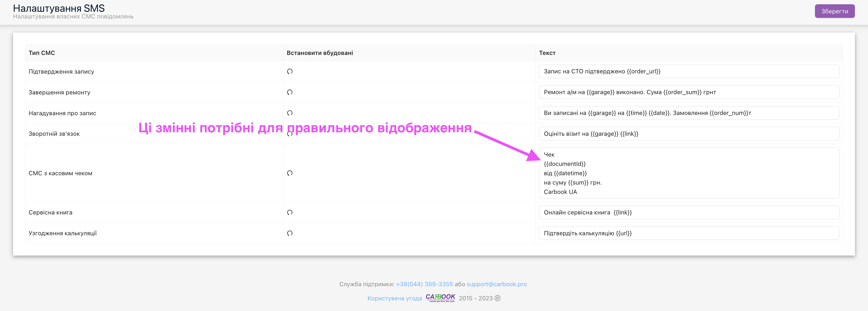Reset Сервісна книга text to default

click(290, 213)
